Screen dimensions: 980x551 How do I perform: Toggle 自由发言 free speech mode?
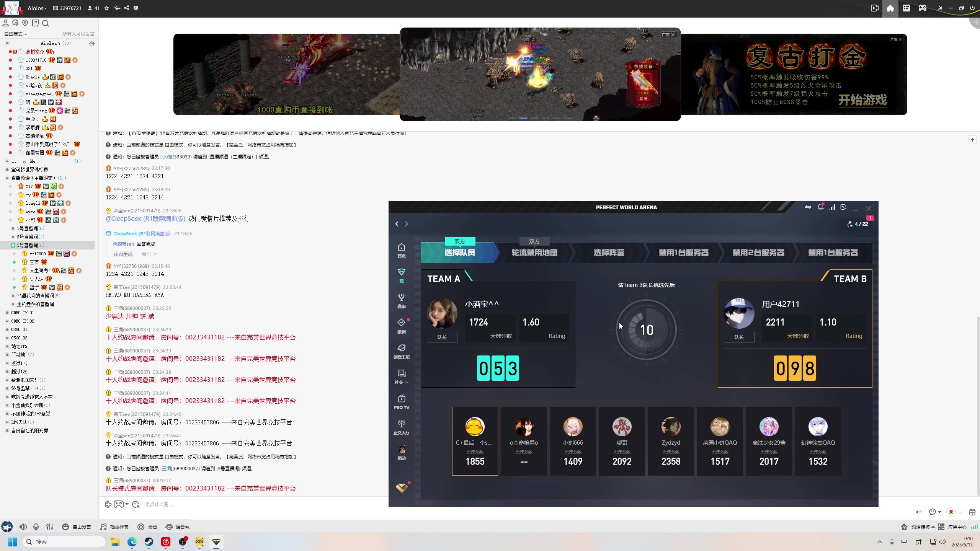[x=77, y=527]
